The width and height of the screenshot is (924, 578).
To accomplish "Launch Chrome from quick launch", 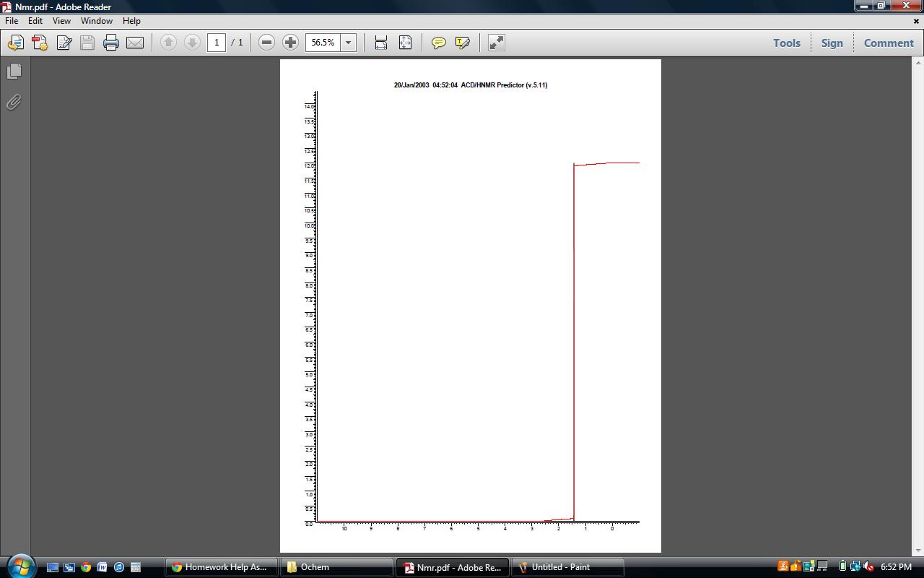I will tap(85, 567).
